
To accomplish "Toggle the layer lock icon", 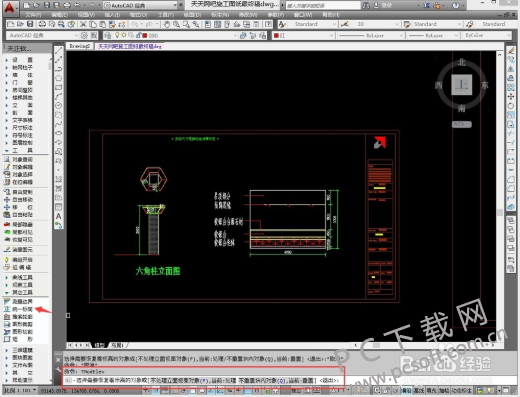I will pos(138,35).
